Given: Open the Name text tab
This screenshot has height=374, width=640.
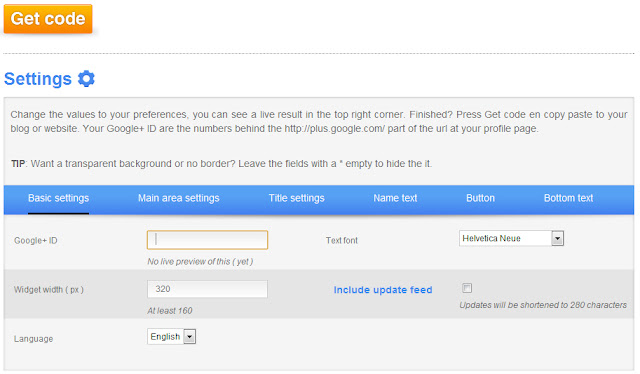Looking at the screenshot, I should pos(395,198).
